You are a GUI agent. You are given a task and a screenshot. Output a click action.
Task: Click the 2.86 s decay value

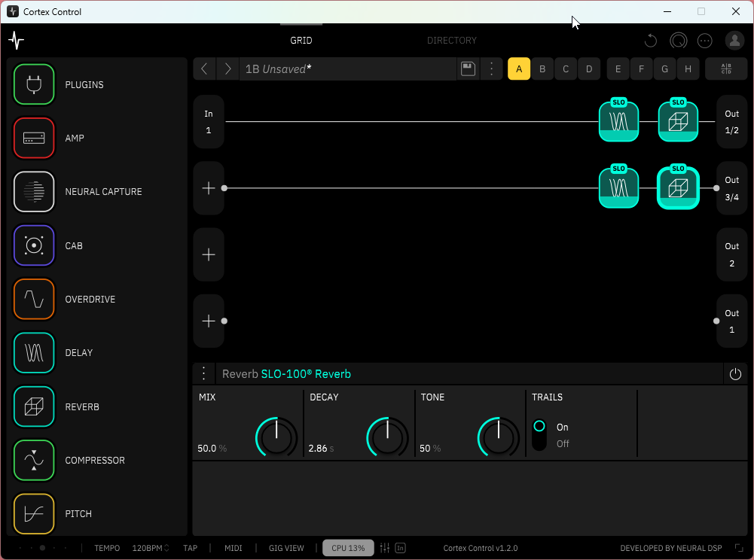click(x=321, y=448)
